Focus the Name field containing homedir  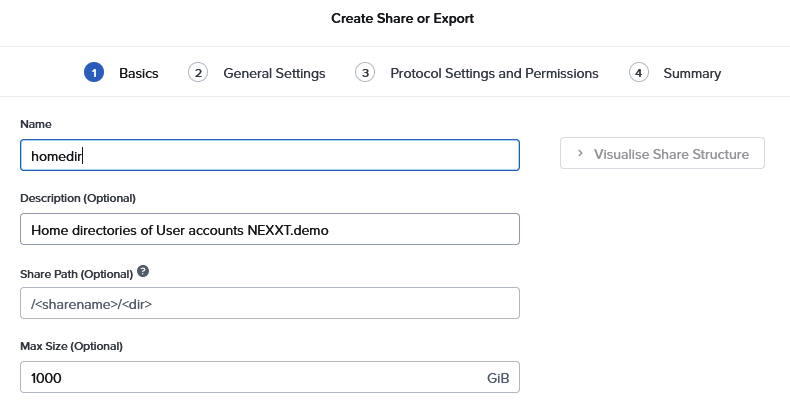(x=269, y=155)
